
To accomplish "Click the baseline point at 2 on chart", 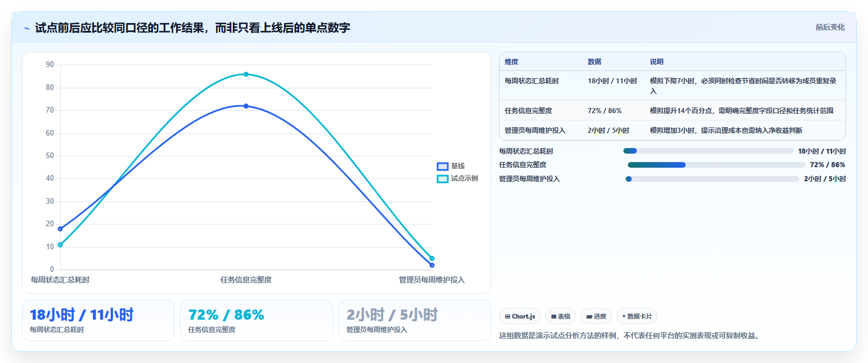I will point(432,265).
